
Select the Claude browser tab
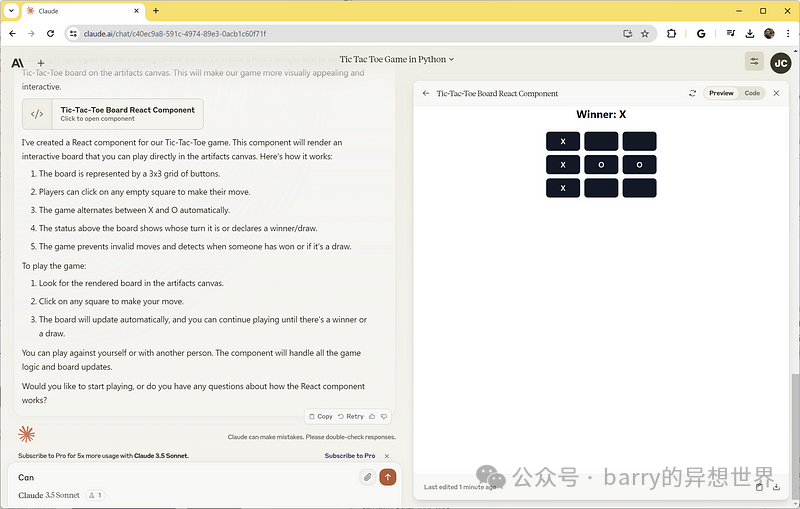point(80,10)
